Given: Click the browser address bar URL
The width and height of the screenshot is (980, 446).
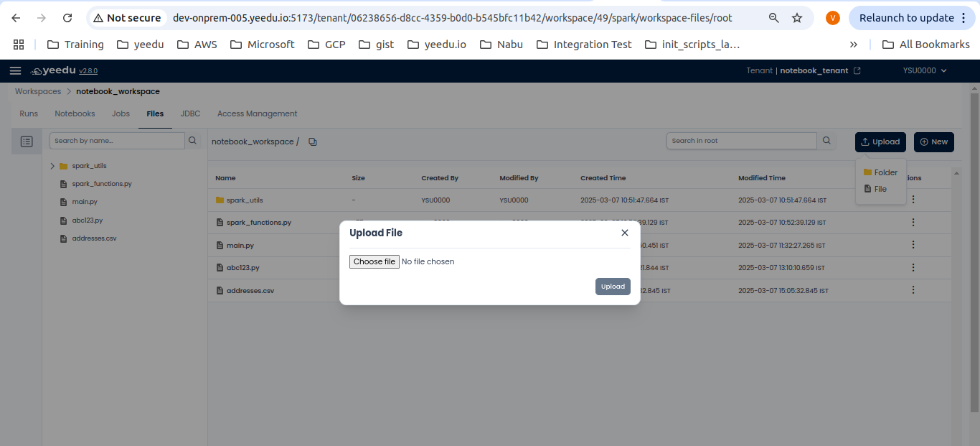Looking at the screenshot, I should pos(452,18).
